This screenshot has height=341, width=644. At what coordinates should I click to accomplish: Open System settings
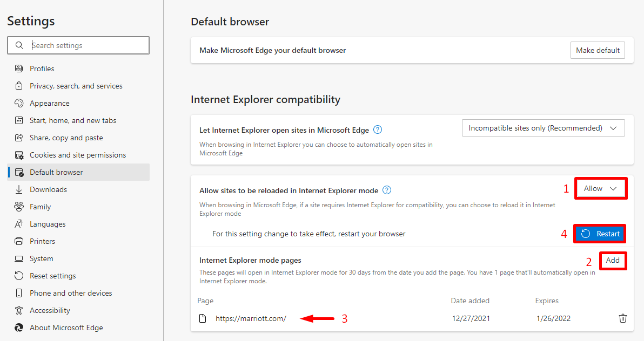tap(78, 258)
